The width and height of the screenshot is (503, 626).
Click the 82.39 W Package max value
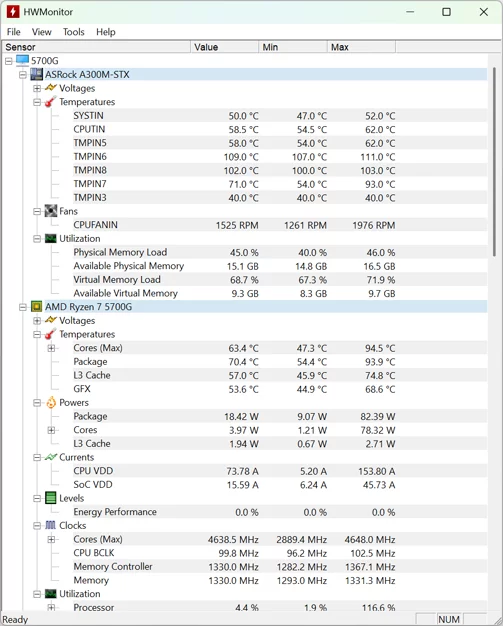[378, 417]
